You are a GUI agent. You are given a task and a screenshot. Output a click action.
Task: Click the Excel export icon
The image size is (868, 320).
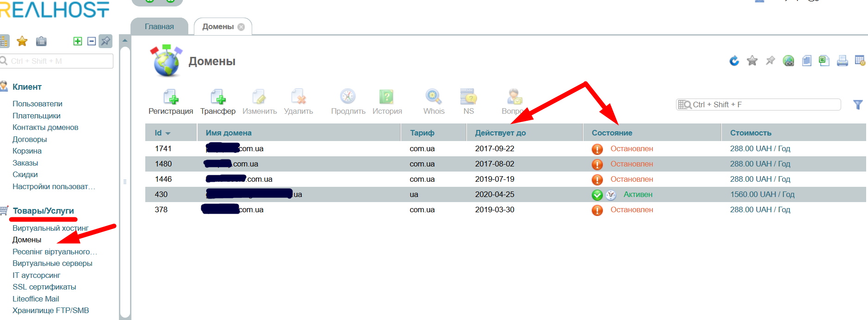(x=824, y=61)
